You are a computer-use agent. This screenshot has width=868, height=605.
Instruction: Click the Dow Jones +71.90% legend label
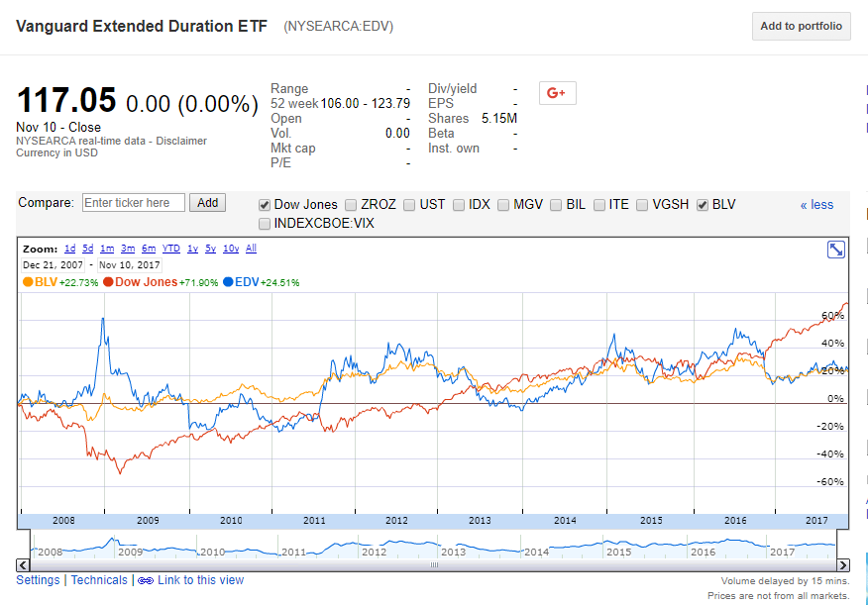[x=166, y=282]
